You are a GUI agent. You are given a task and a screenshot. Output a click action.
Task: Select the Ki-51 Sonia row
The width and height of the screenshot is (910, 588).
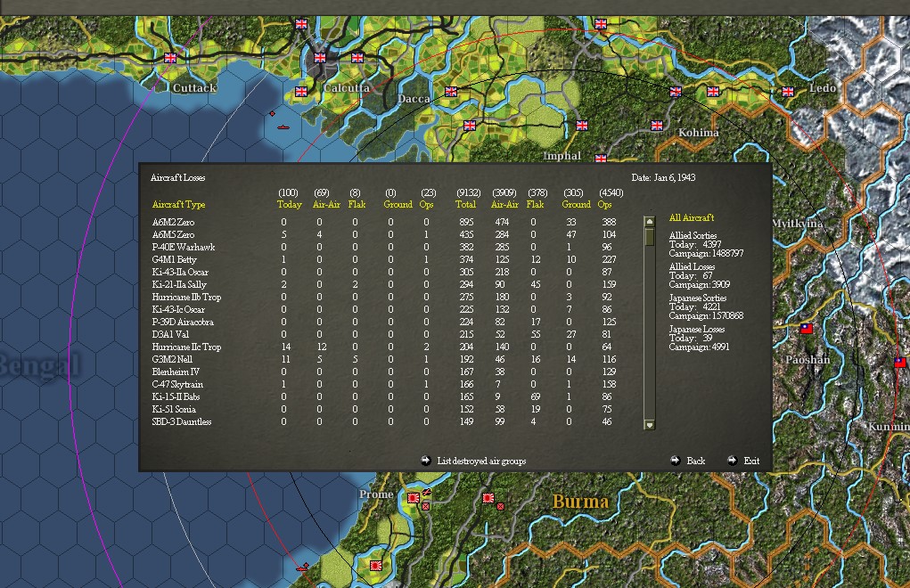pos(384,409)
